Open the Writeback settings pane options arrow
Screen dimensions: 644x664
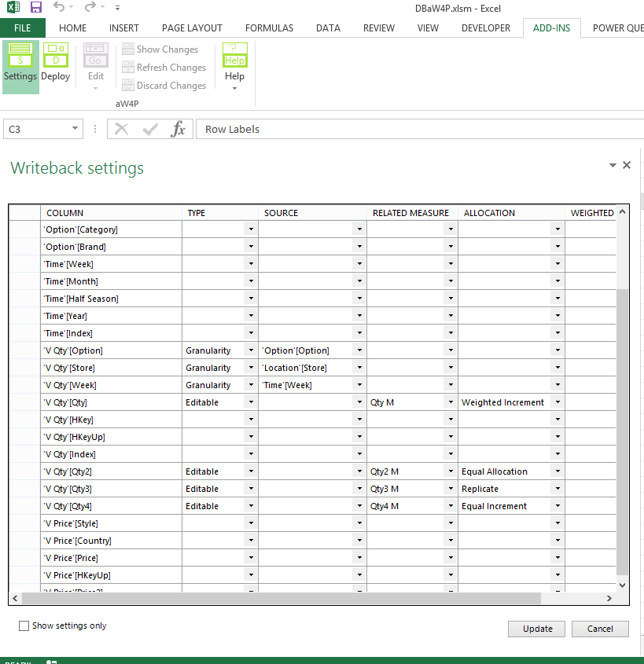click(613, 165)
